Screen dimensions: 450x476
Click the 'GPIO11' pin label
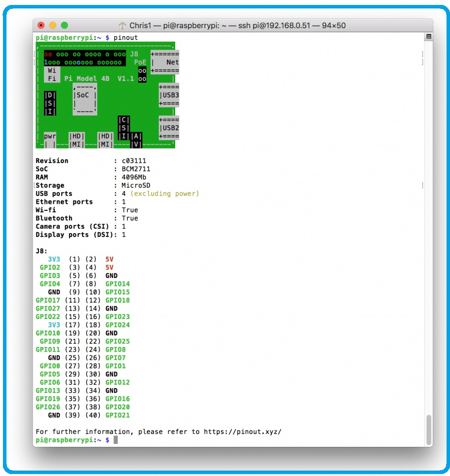48,349
